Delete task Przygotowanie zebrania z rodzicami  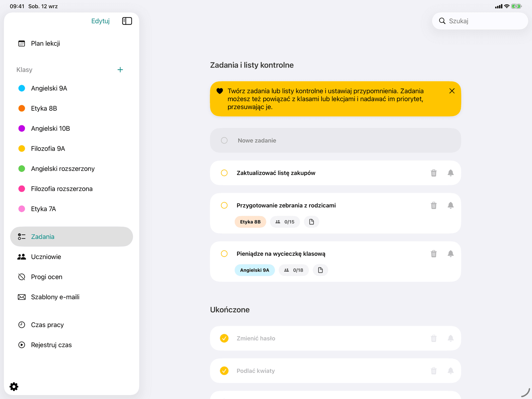pos(434,205)
